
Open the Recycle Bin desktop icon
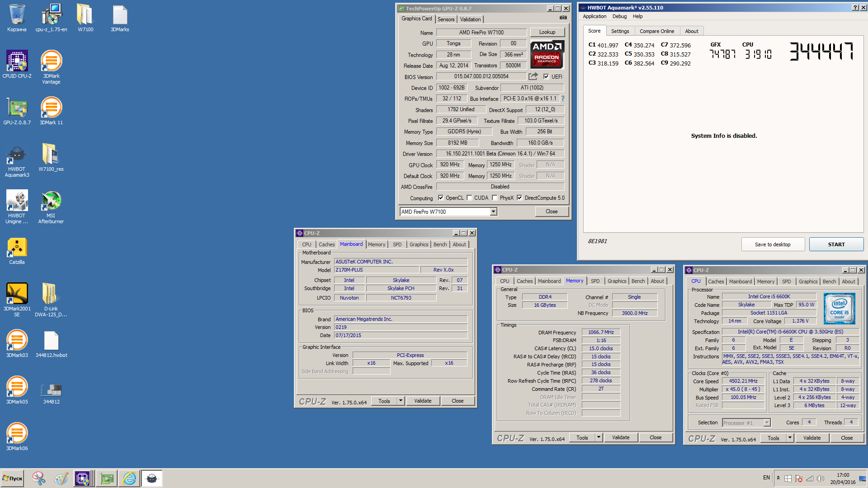(x=17, y=18)
